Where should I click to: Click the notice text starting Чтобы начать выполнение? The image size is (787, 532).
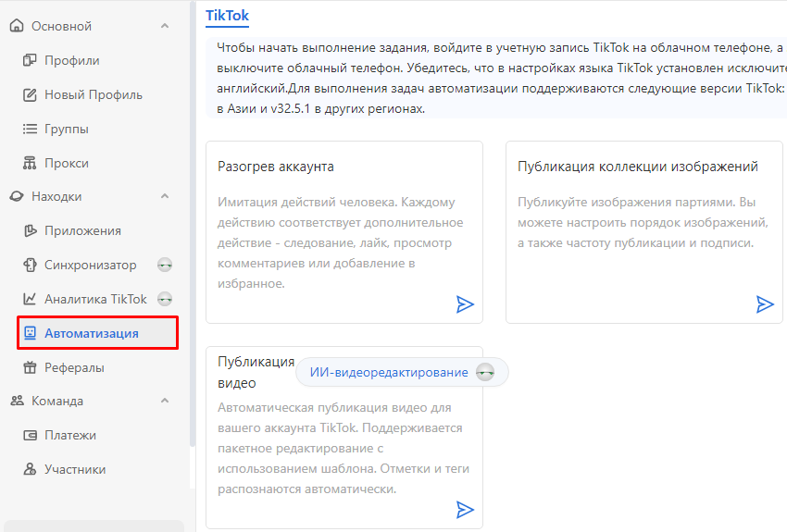[501, 79]
